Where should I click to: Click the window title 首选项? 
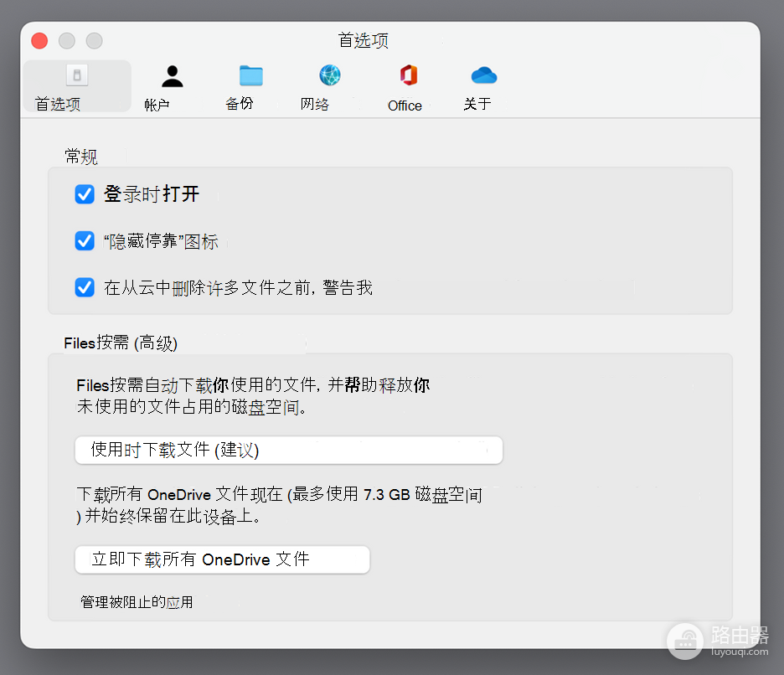click(x=364, y=40)
